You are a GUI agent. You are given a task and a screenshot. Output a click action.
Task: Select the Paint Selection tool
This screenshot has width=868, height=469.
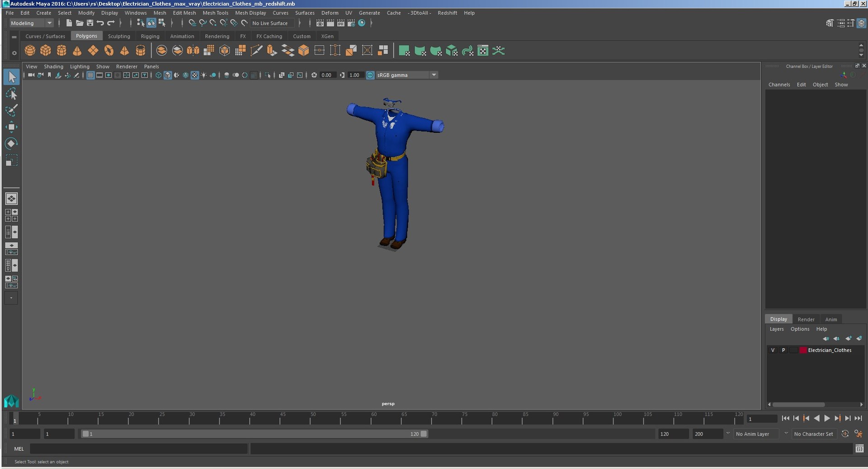click(11, 110)
